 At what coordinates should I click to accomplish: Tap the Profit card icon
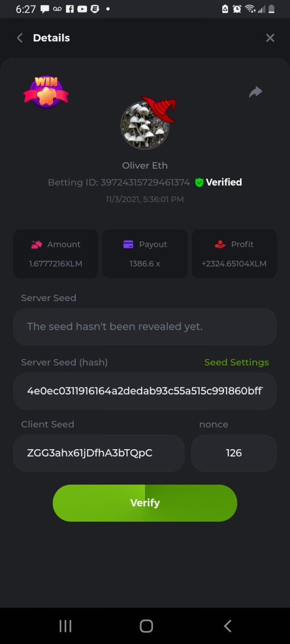click(x=220, y=244)
